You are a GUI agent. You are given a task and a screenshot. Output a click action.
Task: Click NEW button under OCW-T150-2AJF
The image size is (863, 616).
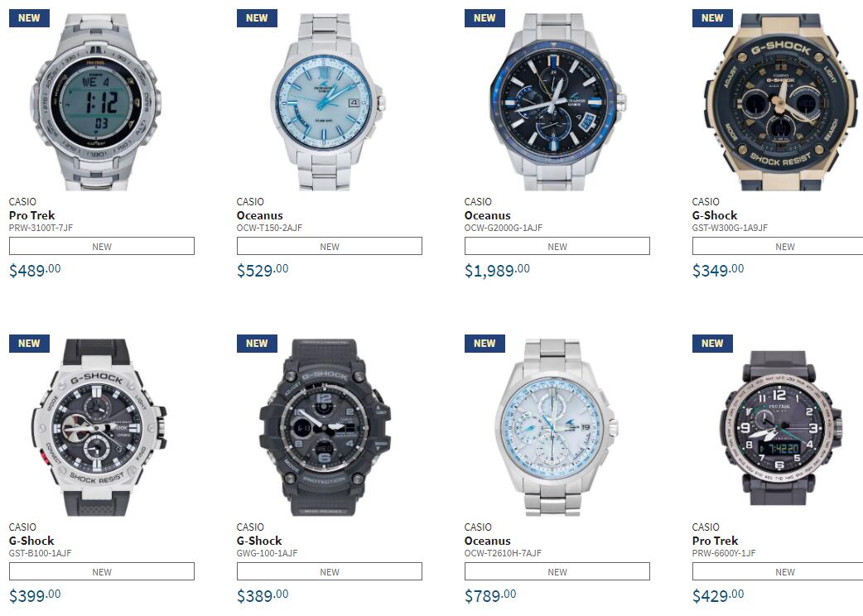point(330,246)
